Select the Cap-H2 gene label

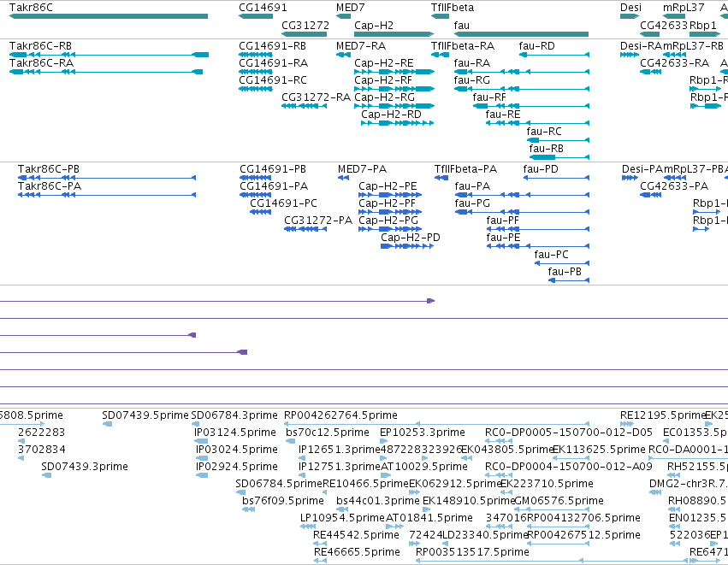click(x=374, y=25)
